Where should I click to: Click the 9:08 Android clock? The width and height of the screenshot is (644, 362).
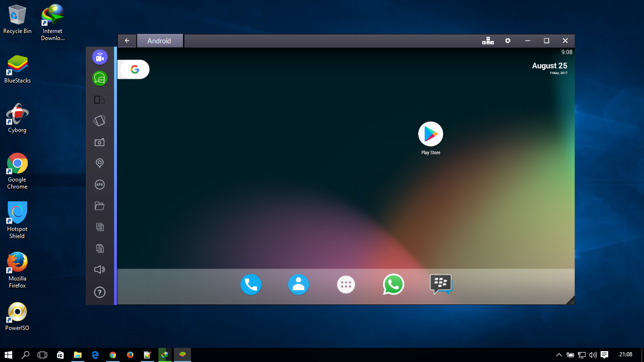pos(567,52)
